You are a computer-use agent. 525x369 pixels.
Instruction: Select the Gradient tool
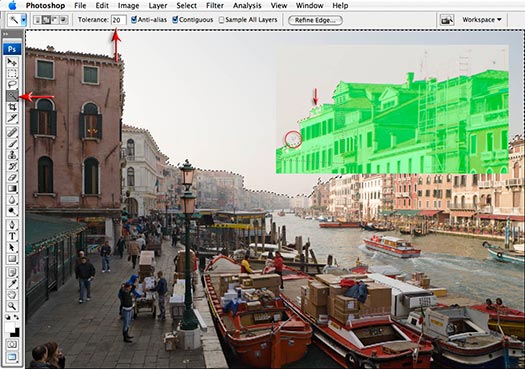(x=12, y=189)
